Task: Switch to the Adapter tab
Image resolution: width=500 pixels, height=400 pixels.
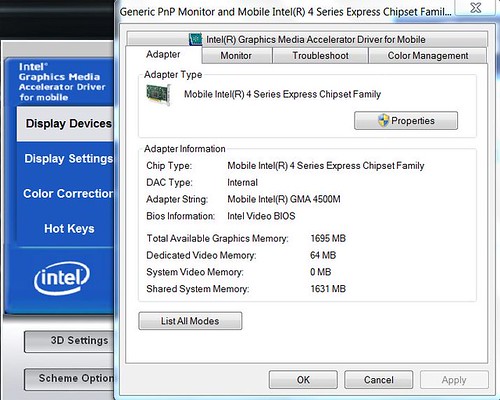Action: tap(163, 54)
